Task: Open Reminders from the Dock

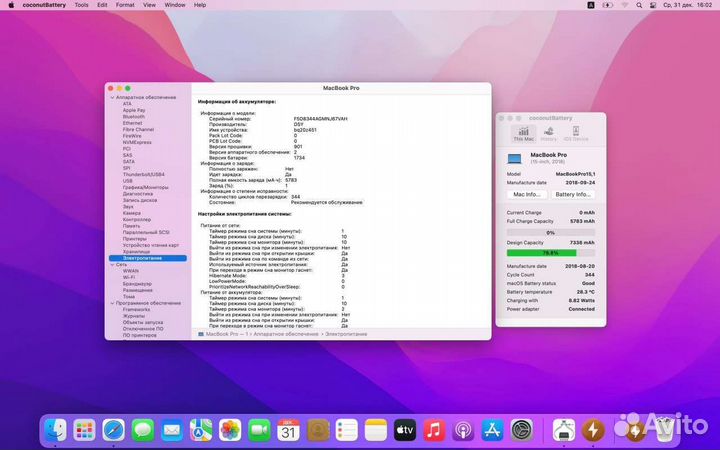Action: point(347,430)
